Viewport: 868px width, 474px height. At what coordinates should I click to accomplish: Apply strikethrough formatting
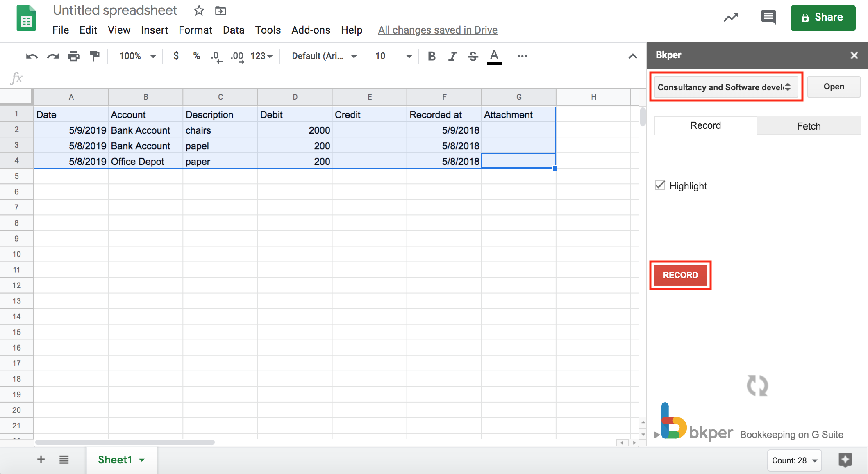[x=473, y=56]
